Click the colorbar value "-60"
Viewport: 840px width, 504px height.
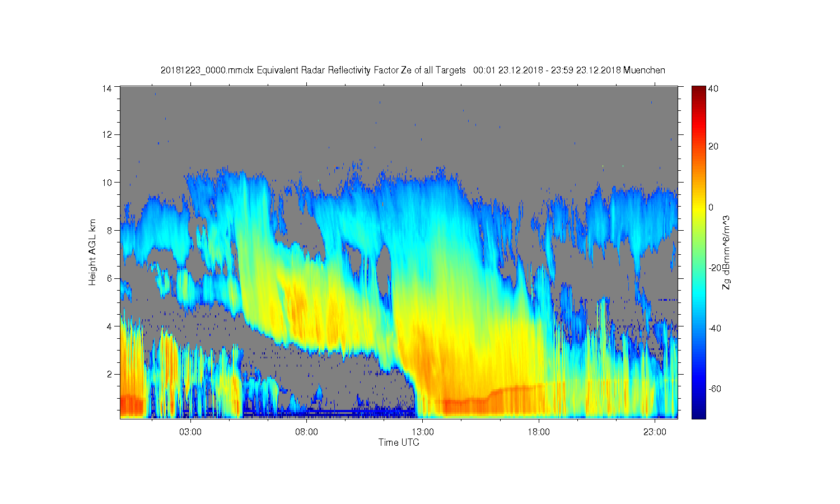[x=715, y=389]
